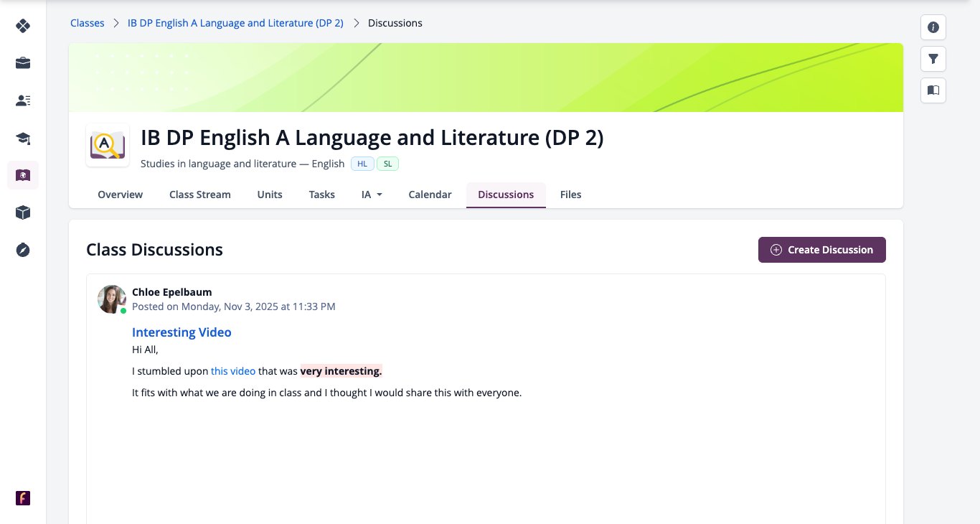Image resolution: width=980 pixels, height=524 pixels.
Task: Click the Create Discussion button
Action: pyautogui.click(x=822, y=250)
